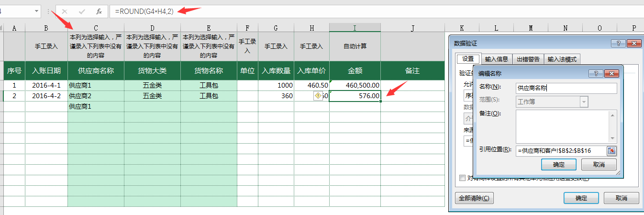Click the error warning icon beside cell H4
Image resolution: width=644 pixels, height=215 pixels.
(x=318, y=96)
